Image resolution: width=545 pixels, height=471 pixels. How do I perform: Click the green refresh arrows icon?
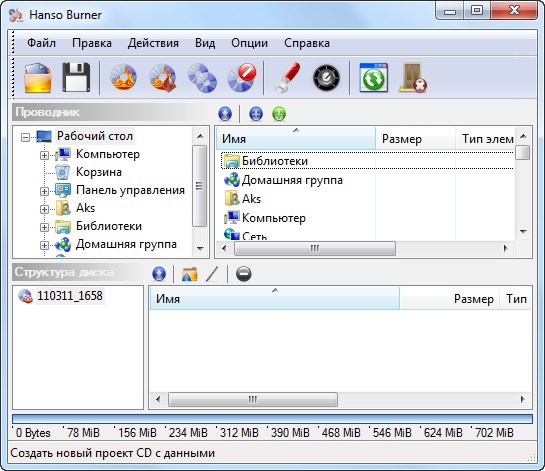click(x=374, y=78)
